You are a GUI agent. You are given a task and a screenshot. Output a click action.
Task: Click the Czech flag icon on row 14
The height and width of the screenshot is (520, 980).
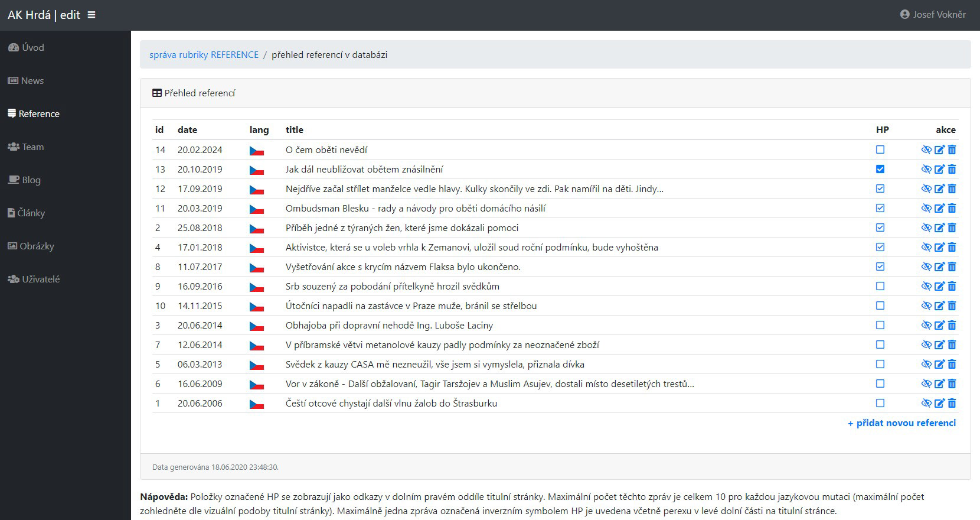pos(256,151)
